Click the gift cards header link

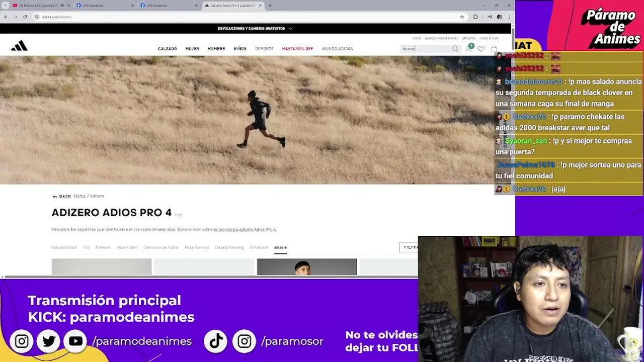(468, 38)
